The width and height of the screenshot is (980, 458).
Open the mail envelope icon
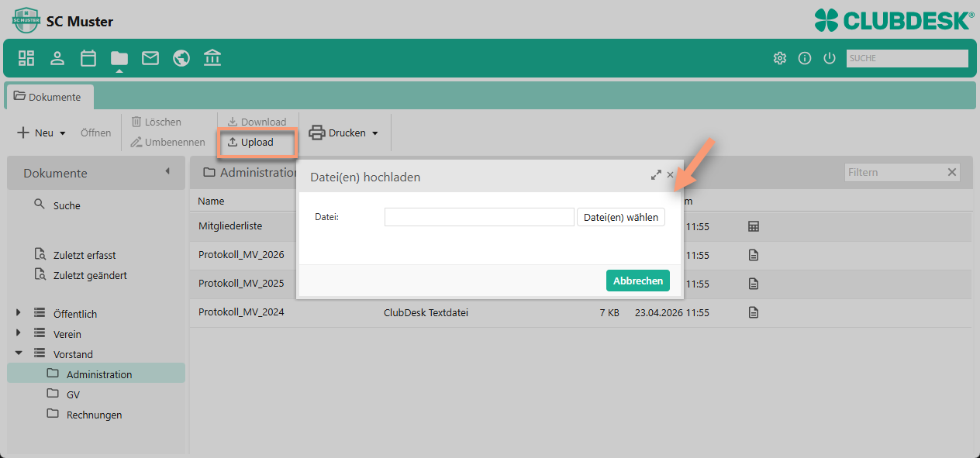point(150,58)
